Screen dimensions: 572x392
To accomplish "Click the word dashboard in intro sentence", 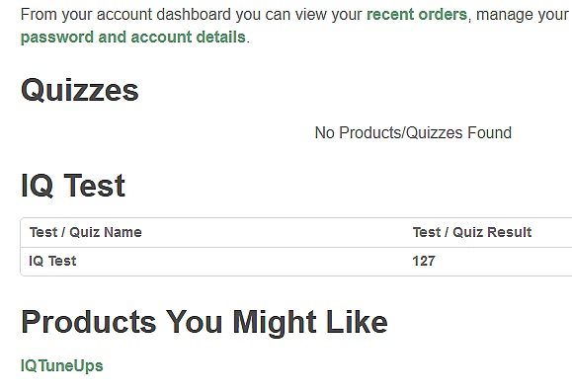I will (x=194, y=15).
